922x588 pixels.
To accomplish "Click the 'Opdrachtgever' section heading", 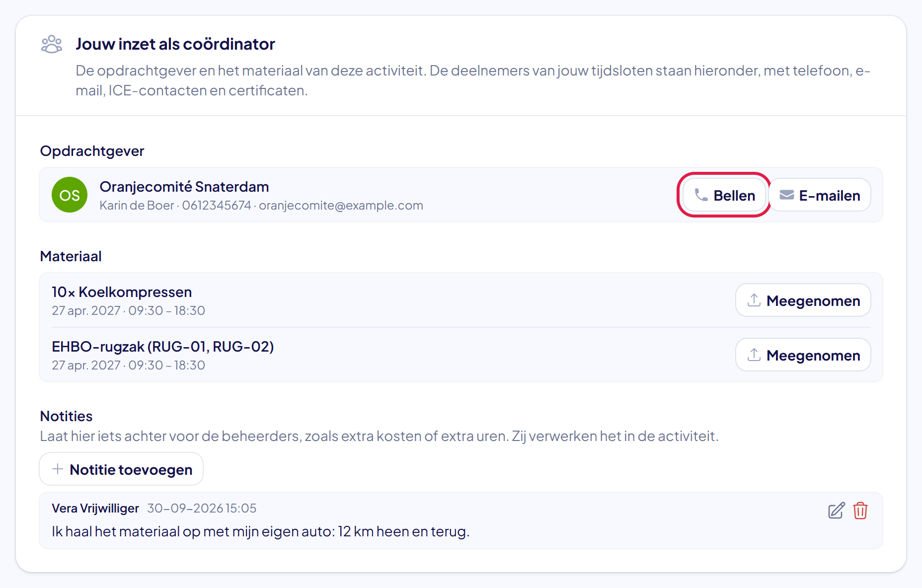I will [92, 151].
